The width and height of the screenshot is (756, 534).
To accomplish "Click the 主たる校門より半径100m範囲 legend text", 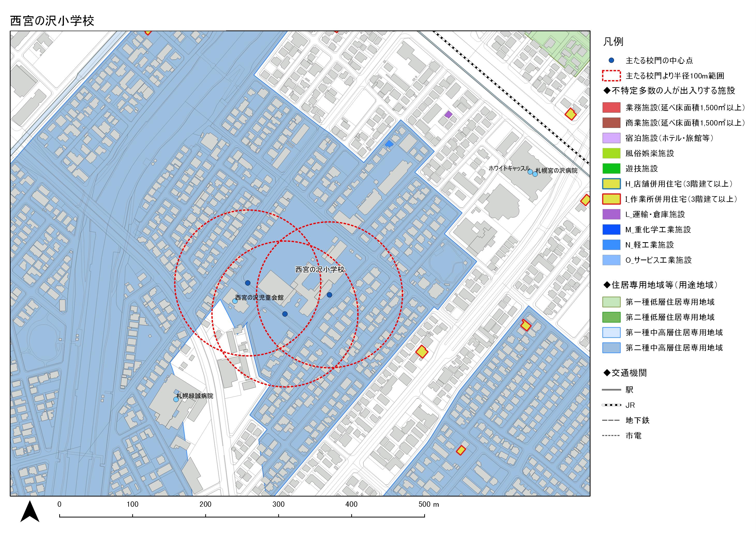I will [x=675, y=76].
